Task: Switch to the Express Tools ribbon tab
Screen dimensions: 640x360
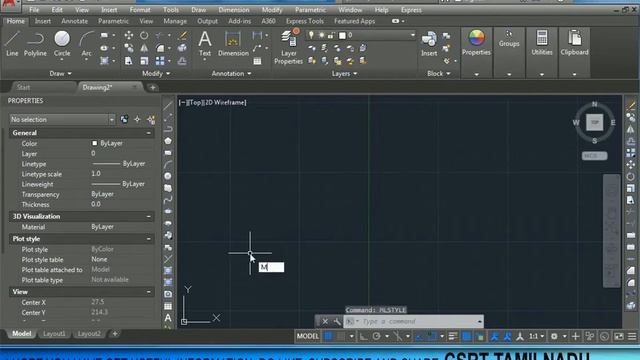Action: coord(304,21)
